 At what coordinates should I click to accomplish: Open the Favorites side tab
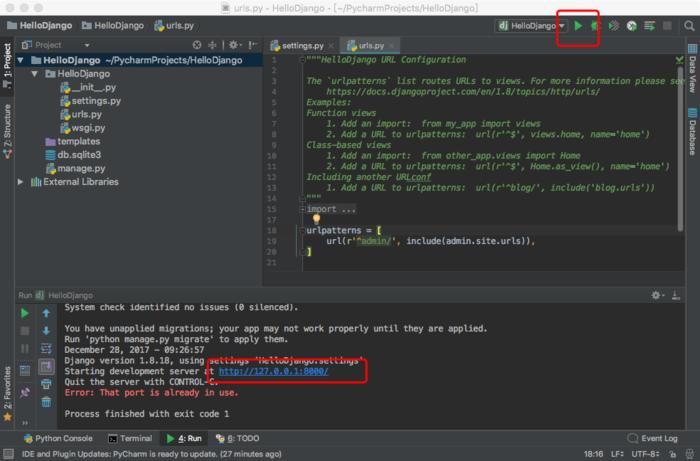coord(7,394)
